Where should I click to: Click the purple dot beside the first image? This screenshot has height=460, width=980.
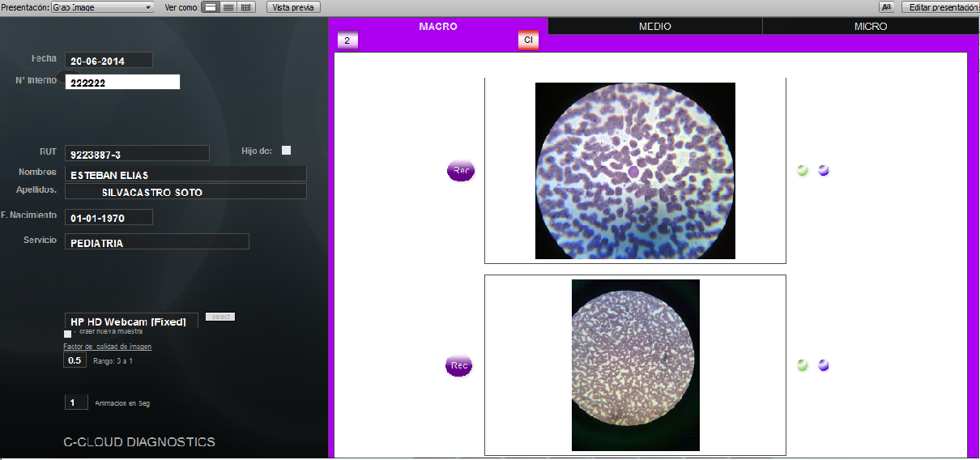[824, 170]
